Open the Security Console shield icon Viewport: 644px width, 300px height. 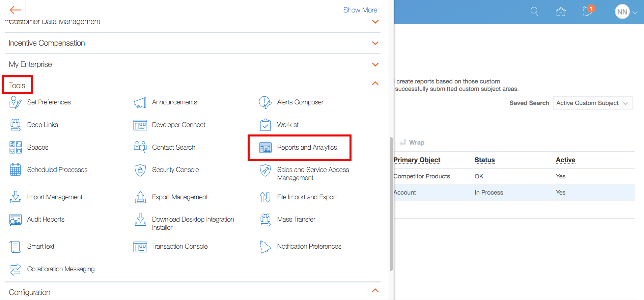(x=140, y=170)
